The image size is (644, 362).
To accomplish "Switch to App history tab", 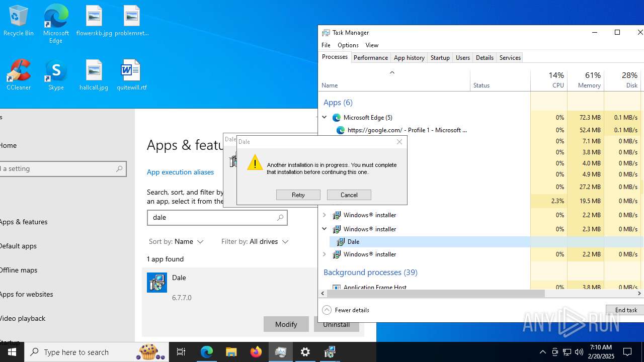I will (x=409, y=58).
